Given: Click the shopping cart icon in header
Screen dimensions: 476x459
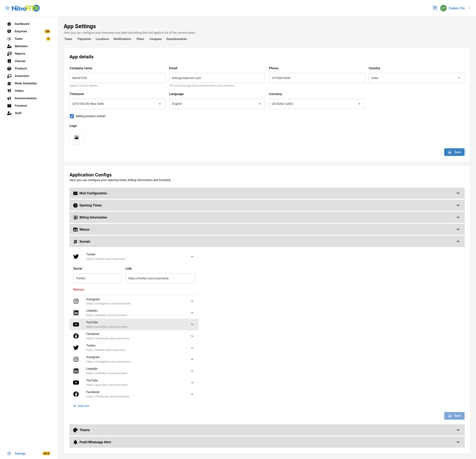Looking at the screenshot, I should pos(435,8).
